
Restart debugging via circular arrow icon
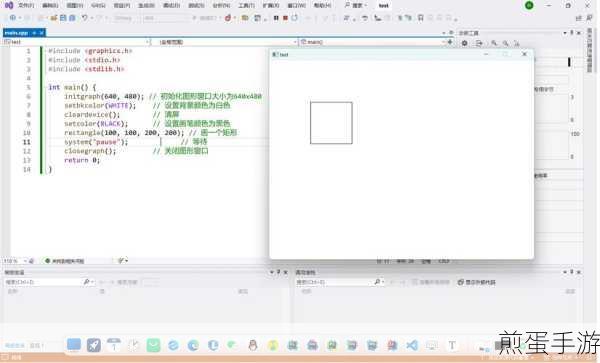pos(294,18)
